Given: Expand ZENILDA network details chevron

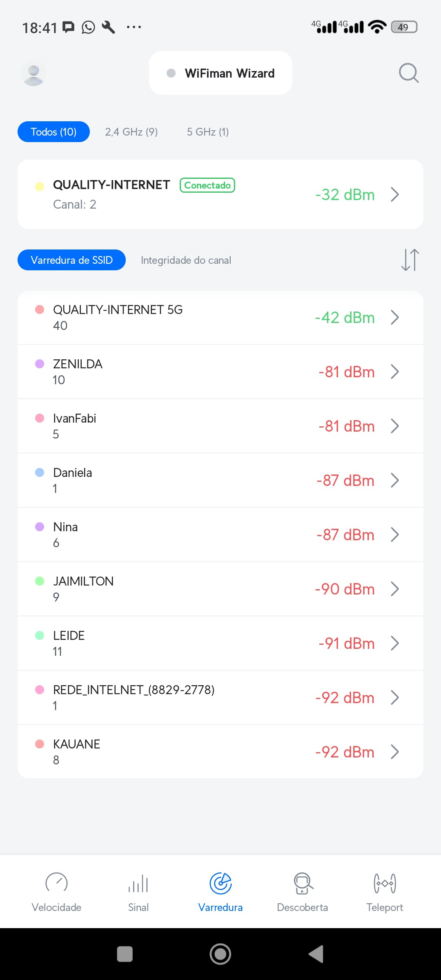Looking at the screenshot, I should (394, 372).
